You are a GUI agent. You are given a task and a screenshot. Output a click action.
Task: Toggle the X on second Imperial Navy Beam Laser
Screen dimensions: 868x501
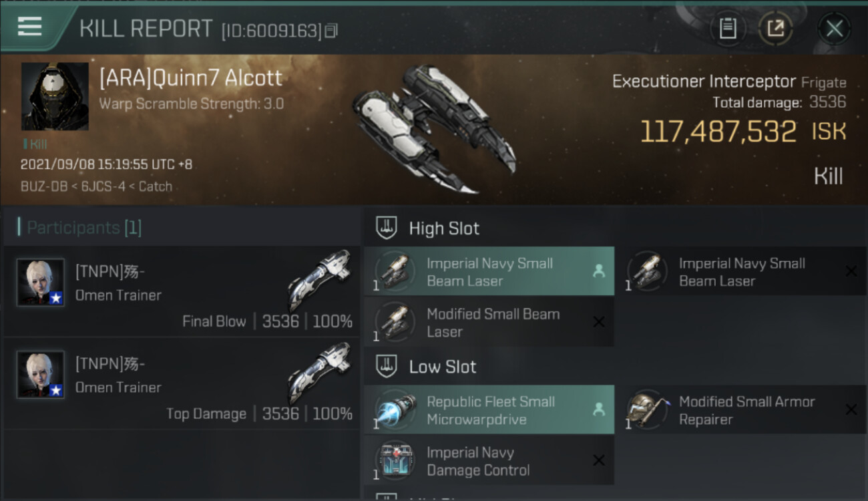tap(851, 271)
